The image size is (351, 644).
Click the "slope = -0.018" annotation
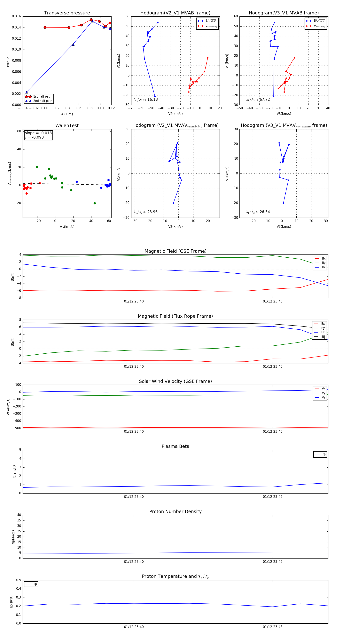click(x=38, y=133)
